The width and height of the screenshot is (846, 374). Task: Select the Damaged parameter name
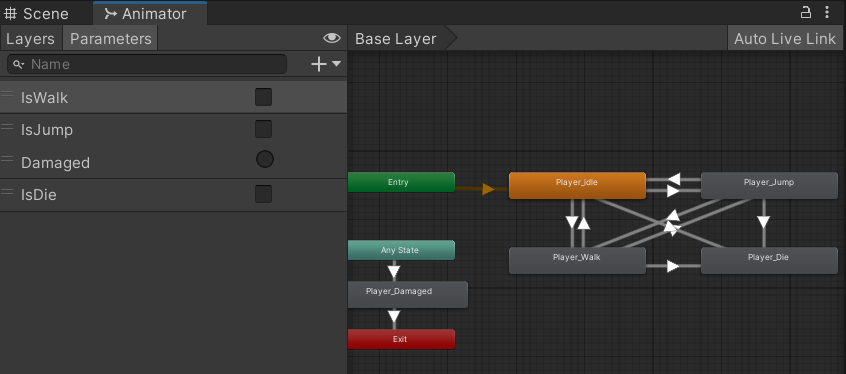pyautogui.click(x=56, y=162)
